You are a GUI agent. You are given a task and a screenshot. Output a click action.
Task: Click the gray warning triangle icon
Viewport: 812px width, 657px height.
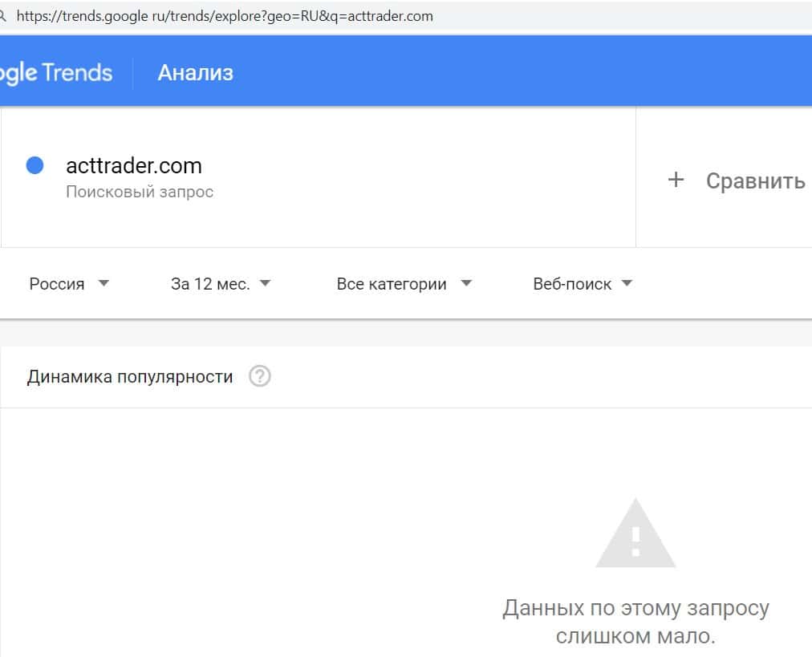click(635, 534)
